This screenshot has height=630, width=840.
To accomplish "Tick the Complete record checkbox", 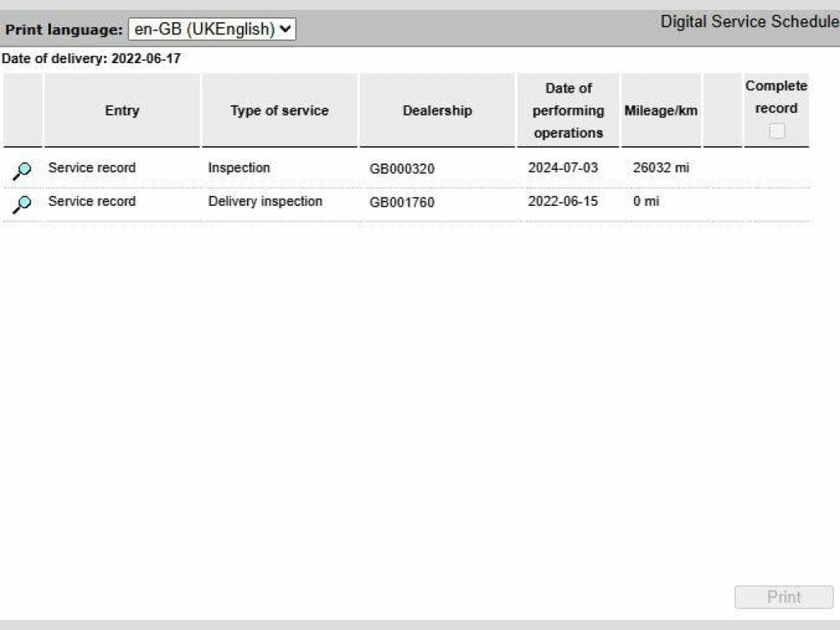I will (776, 131).
